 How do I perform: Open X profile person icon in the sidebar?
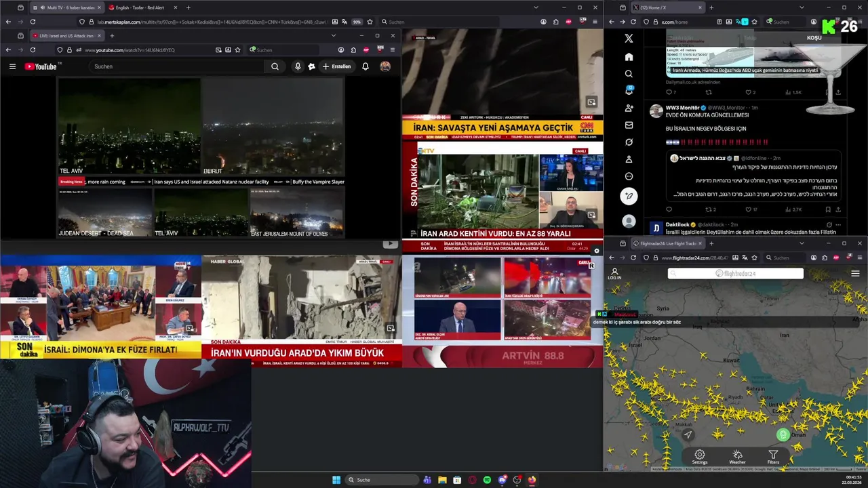629,159
